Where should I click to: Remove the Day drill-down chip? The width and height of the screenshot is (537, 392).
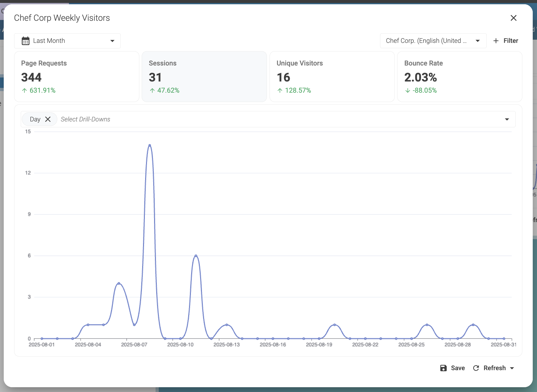point(48,119)
